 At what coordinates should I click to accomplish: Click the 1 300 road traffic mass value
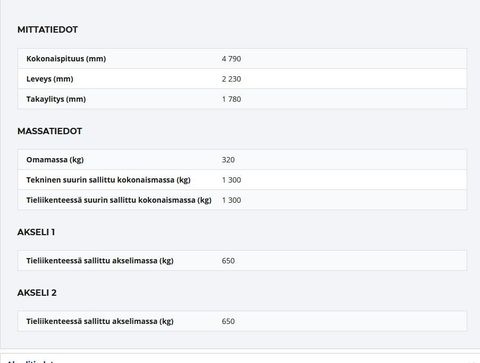[x=231, y=200]
